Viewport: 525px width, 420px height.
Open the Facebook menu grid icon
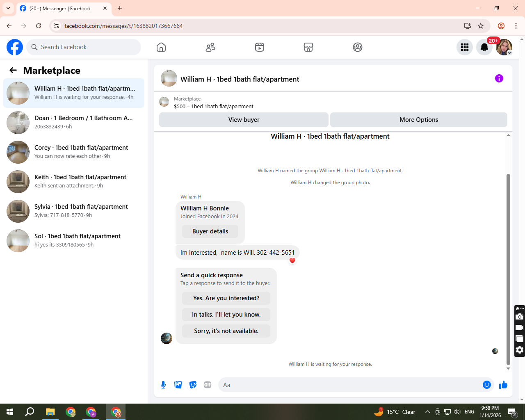click(465, 47)
